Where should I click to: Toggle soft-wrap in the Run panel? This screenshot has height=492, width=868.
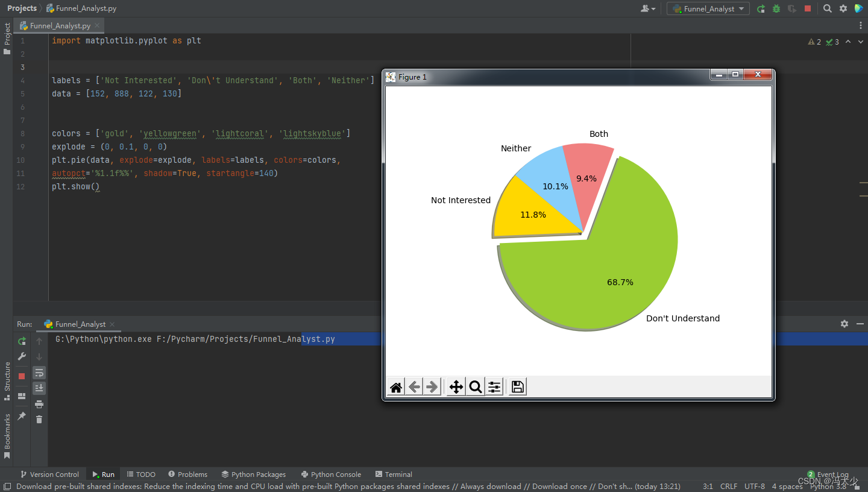point(39,373)
